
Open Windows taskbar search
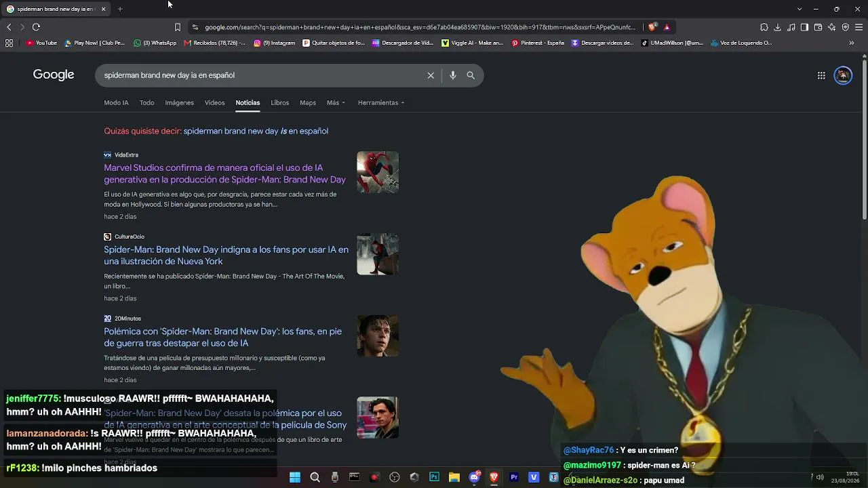pyautogui.click(x=315, y=477)
